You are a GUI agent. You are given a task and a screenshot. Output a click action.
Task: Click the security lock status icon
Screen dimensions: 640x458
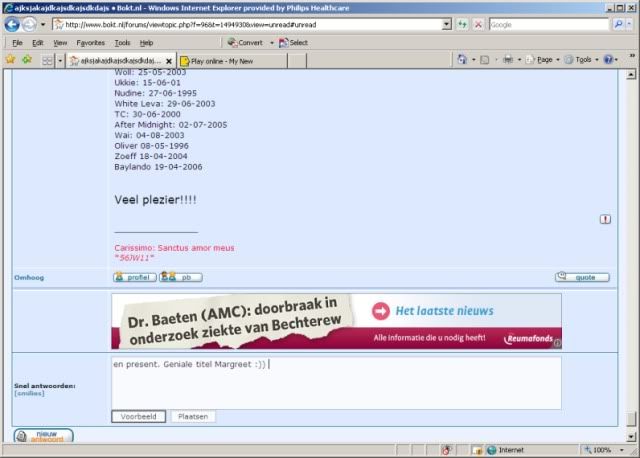pos(477,450)
